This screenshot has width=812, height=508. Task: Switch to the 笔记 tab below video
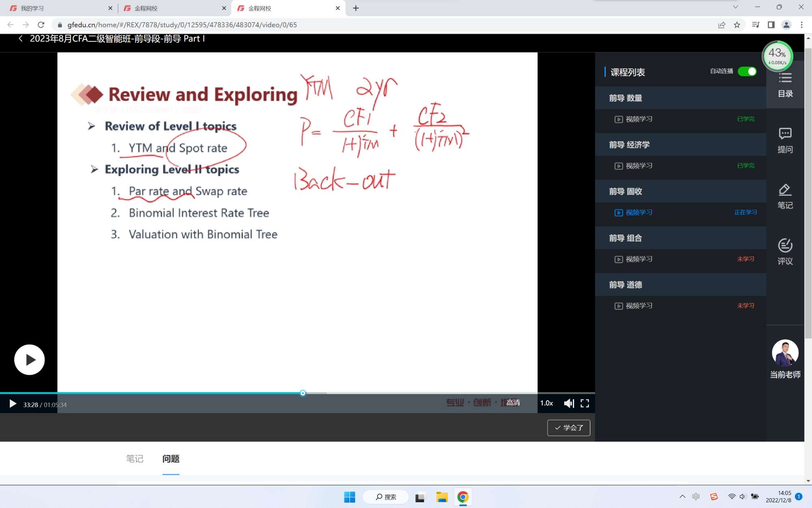tap(134, 459)
